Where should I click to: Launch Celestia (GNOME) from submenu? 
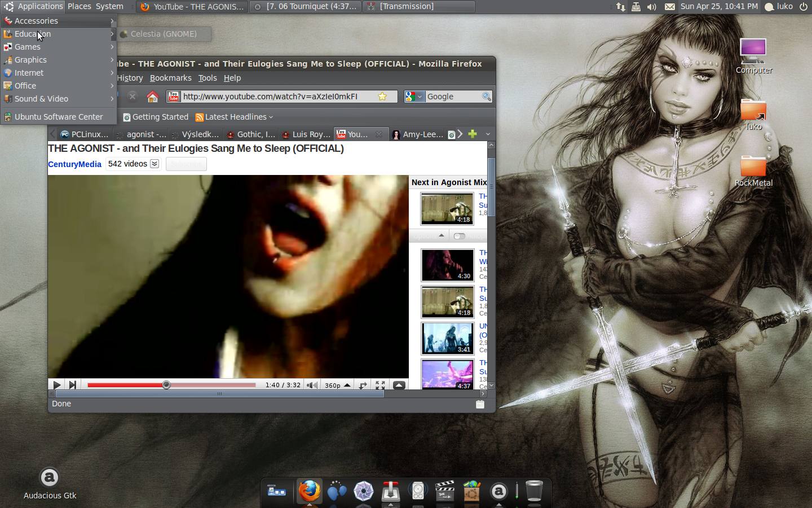[x=164, y=34]
